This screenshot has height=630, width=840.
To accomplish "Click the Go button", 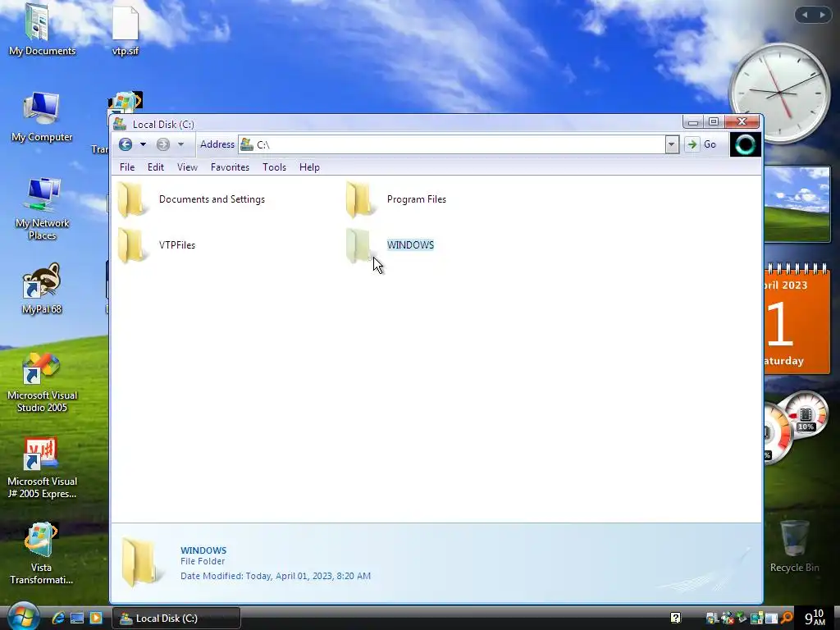I will [701, 144].
